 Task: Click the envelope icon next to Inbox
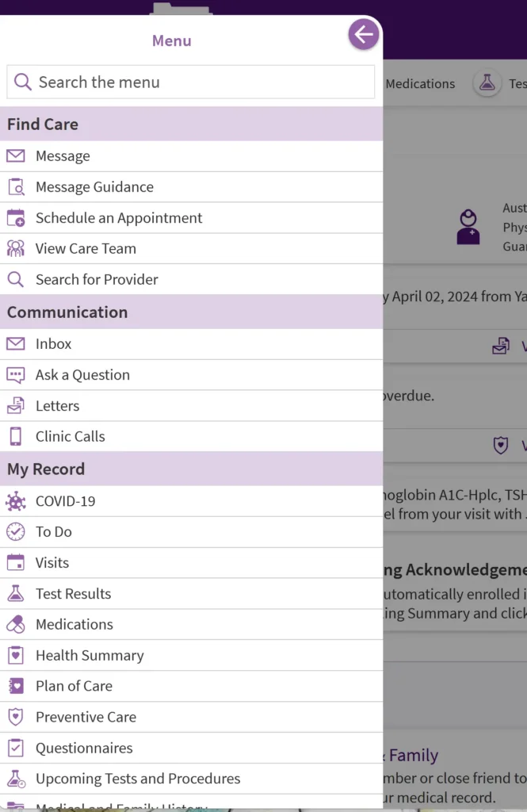pyautogui.click(x=16, y=344)
